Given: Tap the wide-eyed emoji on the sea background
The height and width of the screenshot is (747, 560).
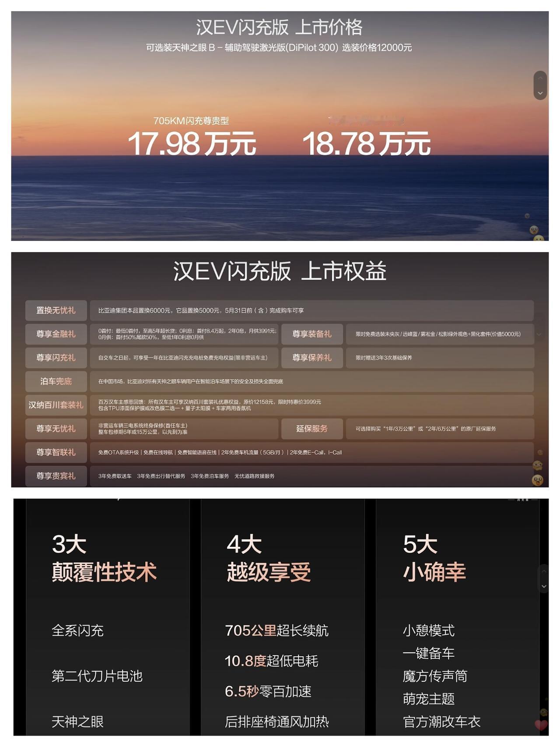Looking at the screenshot, I should pyautogui.click(x=534, y=230).
